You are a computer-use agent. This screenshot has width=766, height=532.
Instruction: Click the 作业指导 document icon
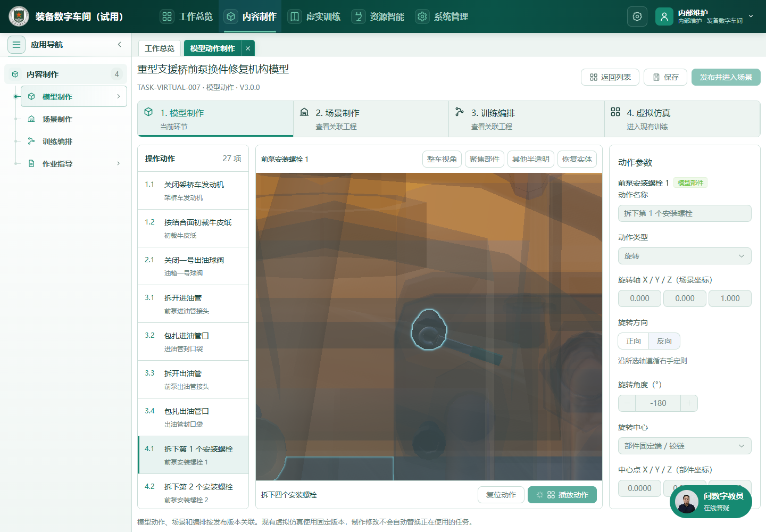click(31, 164)
